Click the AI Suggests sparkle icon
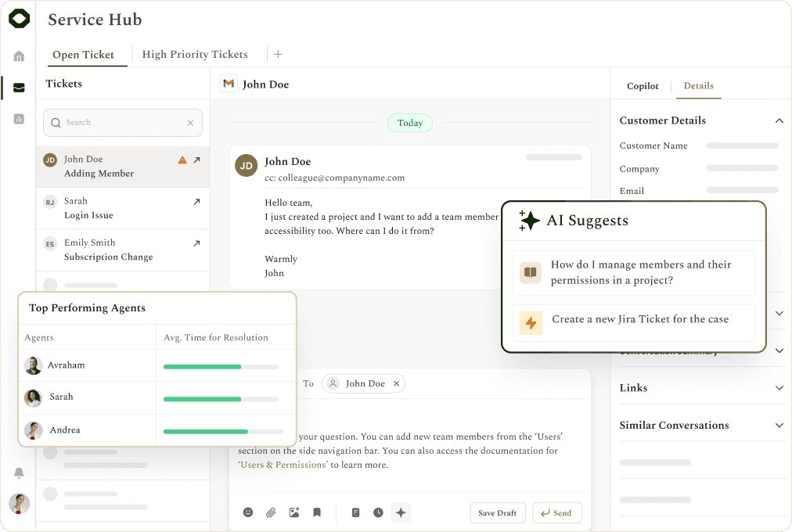792x532 pixels. tap(529, 221)
